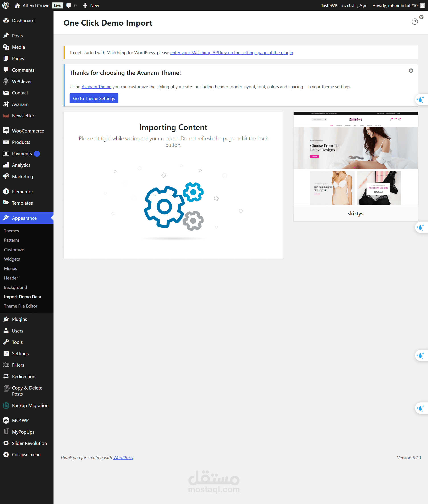
Task: Click the skirtys demo preview thumbnail
Action: [356, 159]
